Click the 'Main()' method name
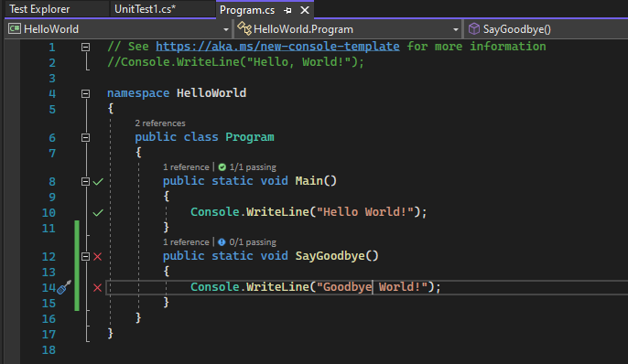 [x=316, y=181]
